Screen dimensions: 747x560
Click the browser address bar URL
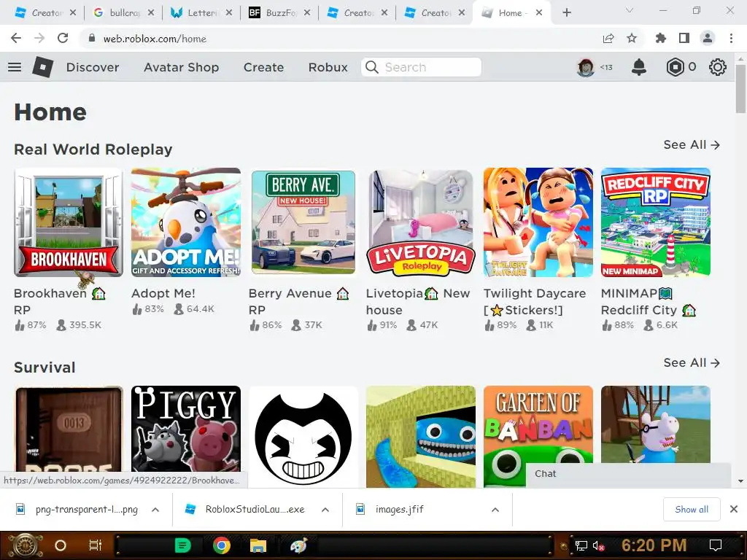[155, 39]
